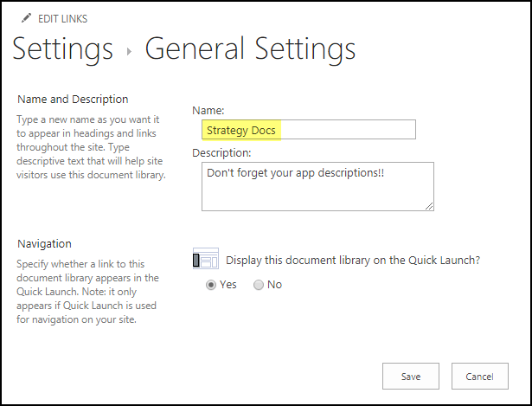Select the Yes radio button
Viewport: 532px width, 406px height.
click(212, 285)
